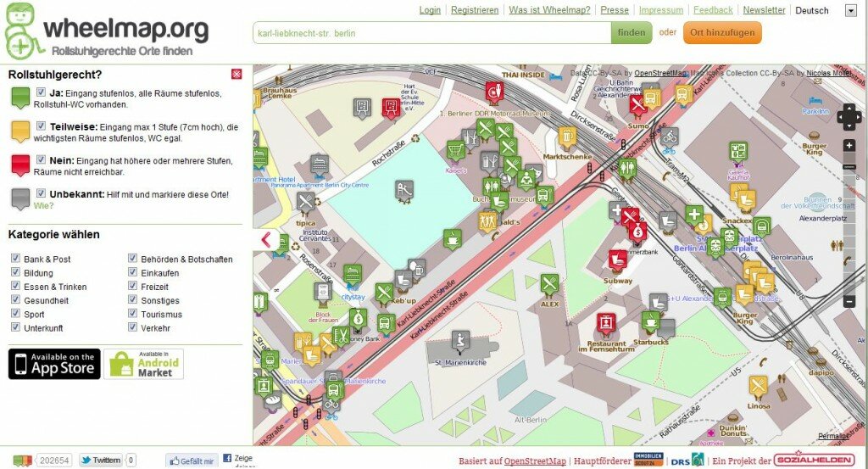Click the green toilets marker near Dircksenstraße
The height and width of the screenshot is (469, 868).
pyautogui.click(x=626, y=169)
